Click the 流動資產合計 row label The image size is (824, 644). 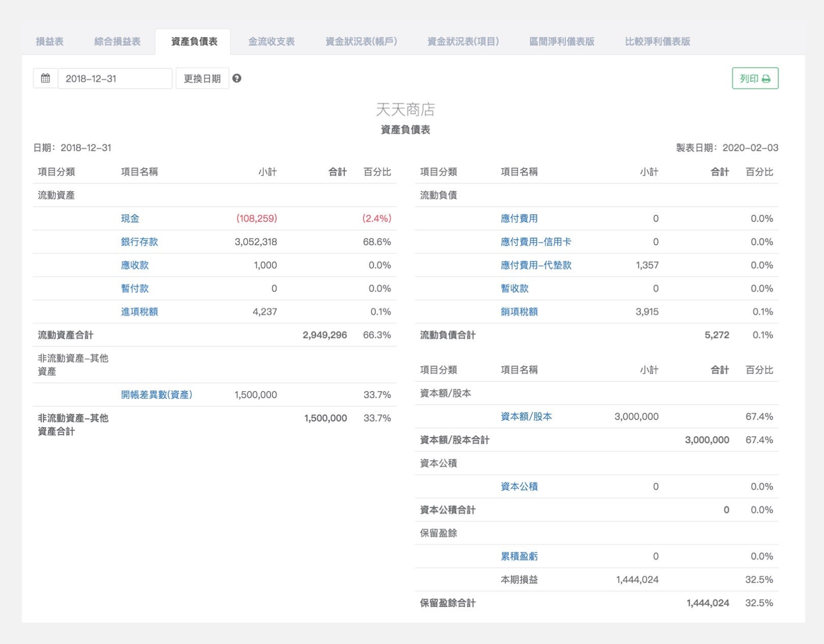65,335
